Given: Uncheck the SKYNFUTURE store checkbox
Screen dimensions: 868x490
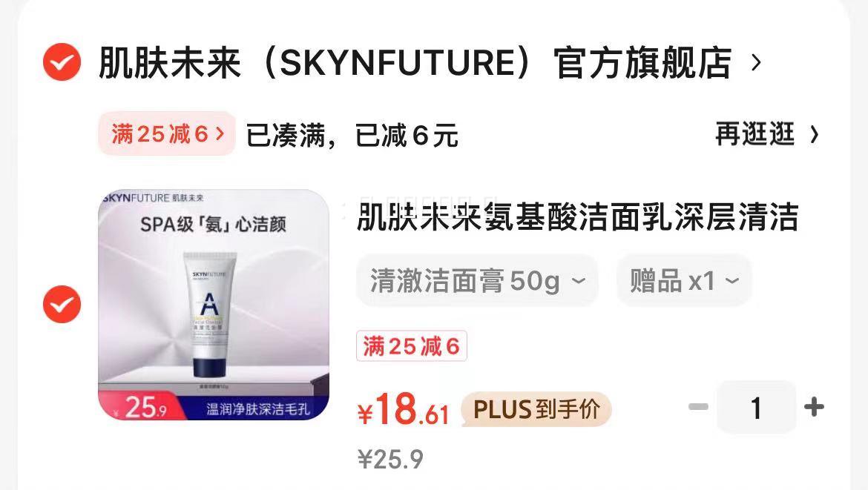Looking at the screenshot, I should 62,62.
